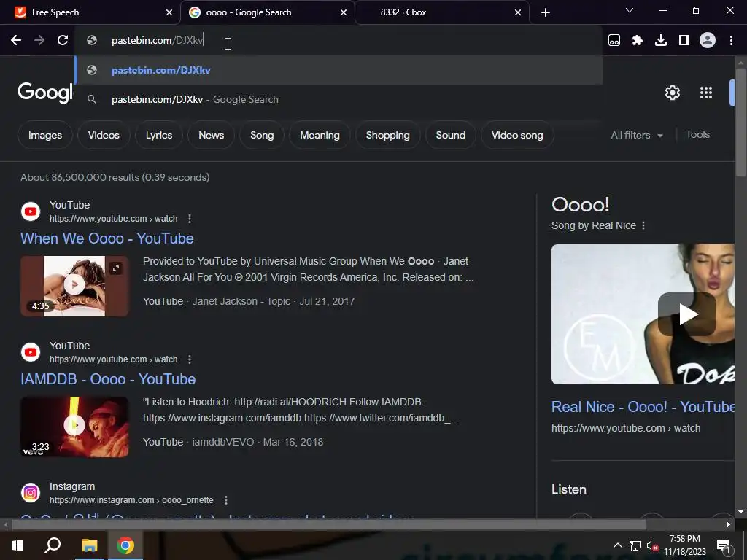747x560 pixels.
Task: Open the Windows notification center
Action: [x=724, y=546]
